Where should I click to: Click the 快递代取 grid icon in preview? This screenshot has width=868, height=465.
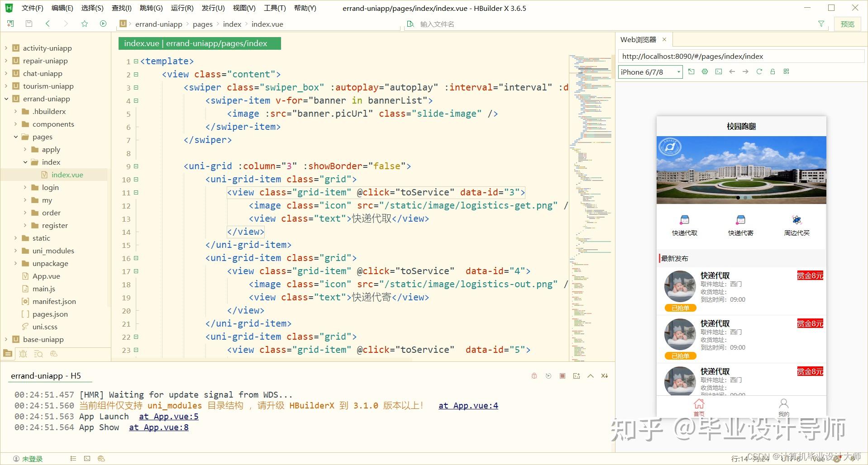(x=684, y=220)
